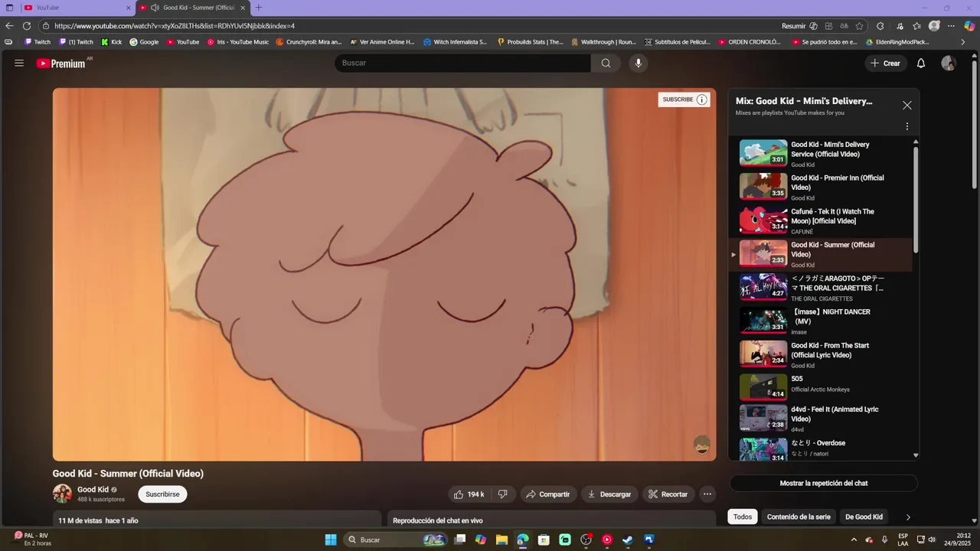Click Crear button
The height and width of the screenshot is (551, 980).
click(886, 64)
